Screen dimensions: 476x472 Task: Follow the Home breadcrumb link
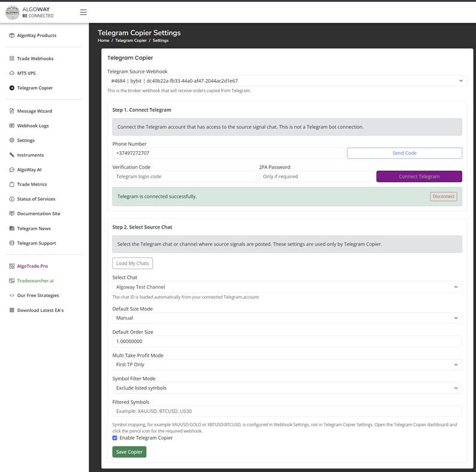(103, 40)
